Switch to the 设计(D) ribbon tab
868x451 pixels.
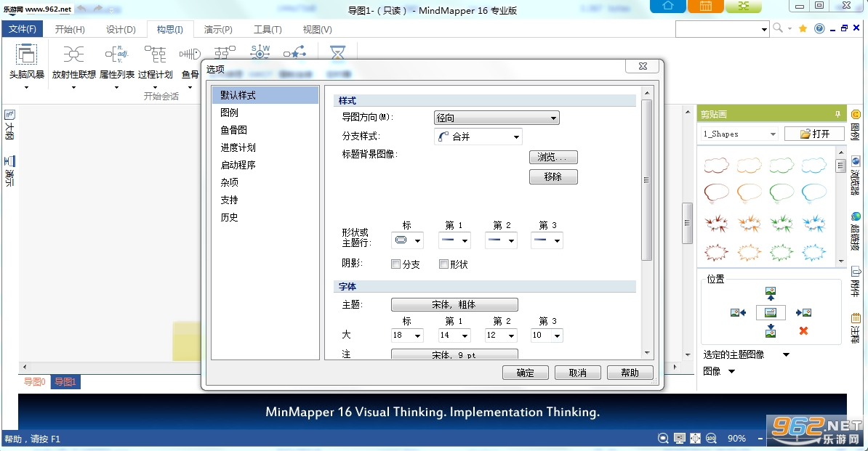click(x=121, y=29)
